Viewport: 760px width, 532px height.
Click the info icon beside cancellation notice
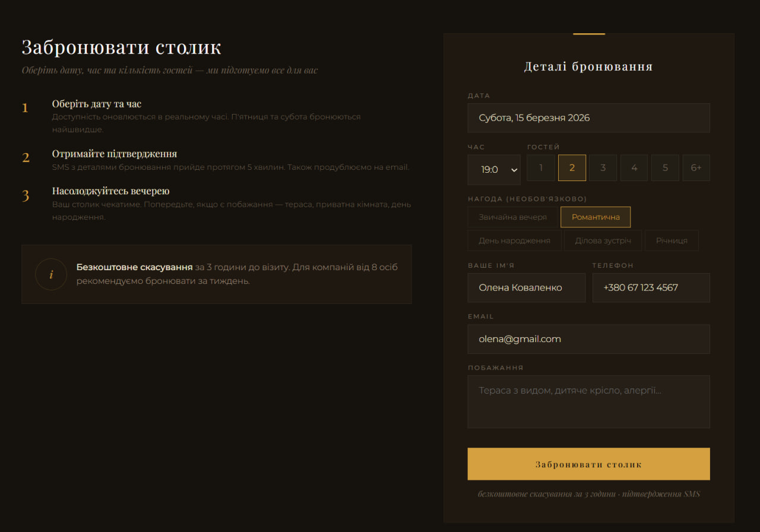pos(51,274)
